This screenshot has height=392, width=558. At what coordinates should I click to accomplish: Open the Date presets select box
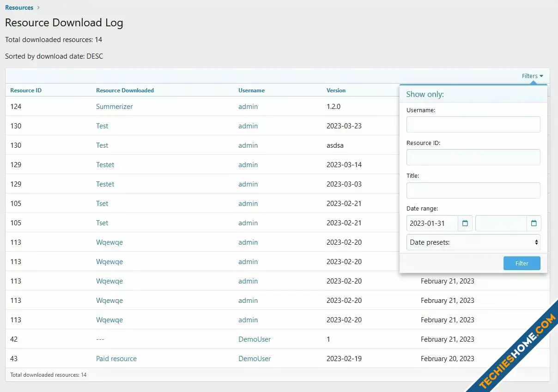click(x=473, y=242)
